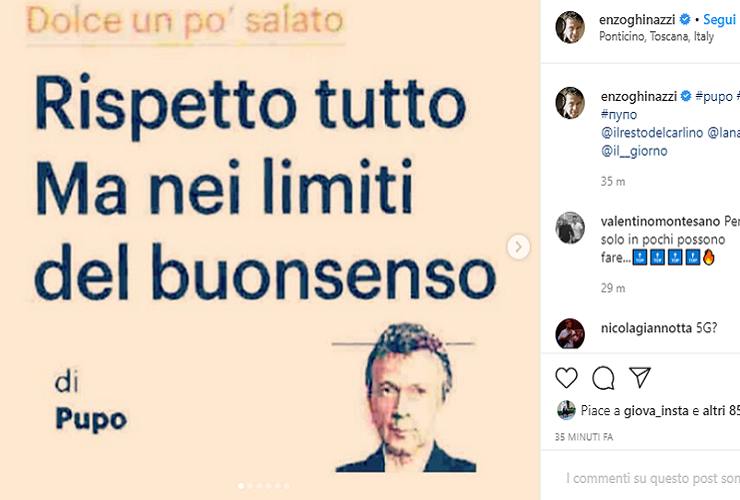Open the #pupo hashtag
This screenshot has height=500, width=740.
tap(714, 96)
